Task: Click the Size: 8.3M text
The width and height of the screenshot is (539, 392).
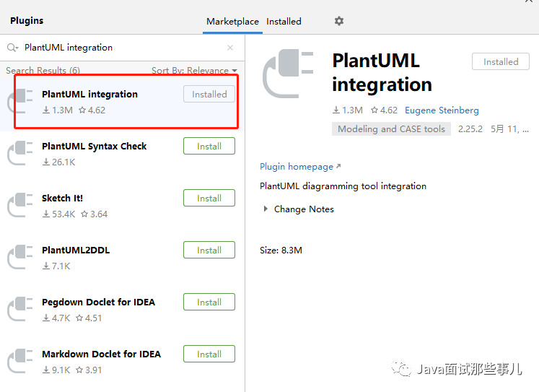Action: click(x=281, y=251)
